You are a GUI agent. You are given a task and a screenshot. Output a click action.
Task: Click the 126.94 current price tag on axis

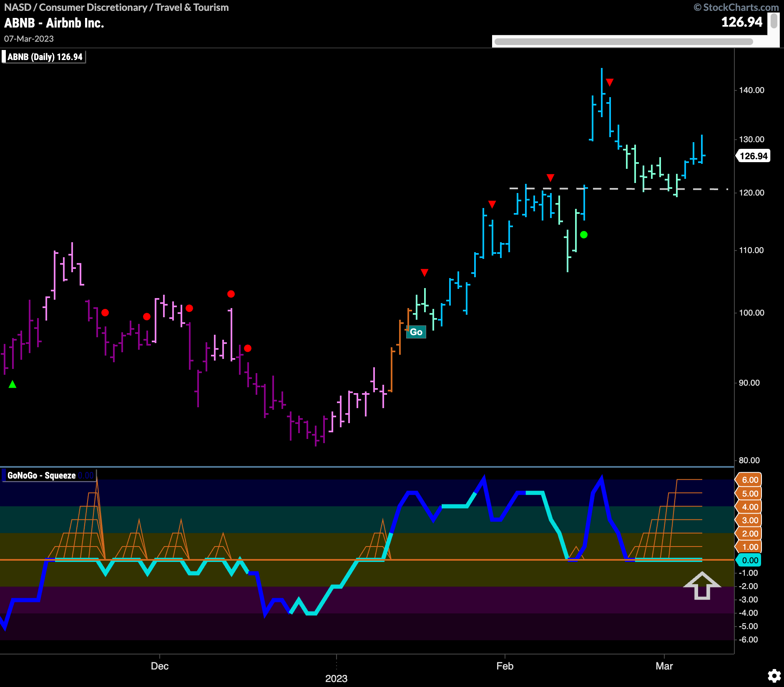coord(753,156)
